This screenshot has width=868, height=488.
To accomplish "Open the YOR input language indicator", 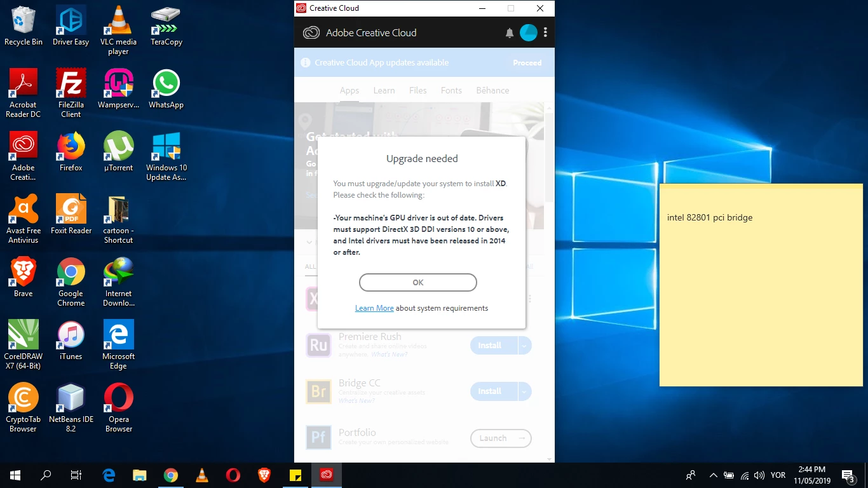I will (778, 475).
